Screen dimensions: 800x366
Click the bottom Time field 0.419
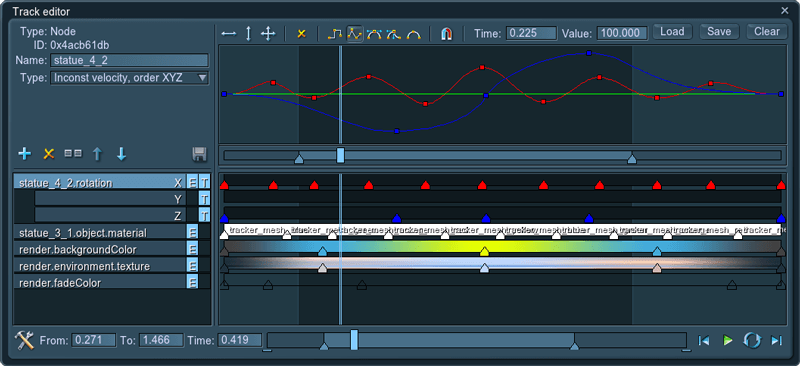coord(240,340)
